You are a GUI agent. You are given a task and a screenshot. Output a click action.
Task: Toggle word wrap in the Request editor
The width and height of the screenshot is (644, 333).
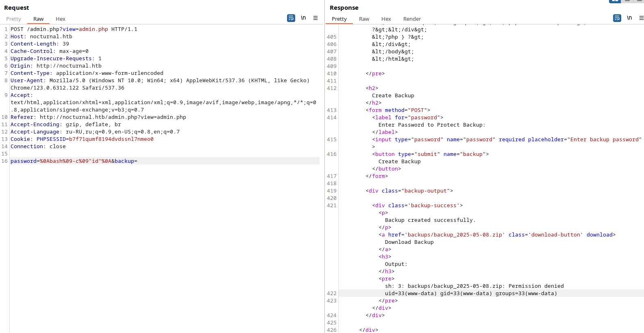(x=291, y=18)
